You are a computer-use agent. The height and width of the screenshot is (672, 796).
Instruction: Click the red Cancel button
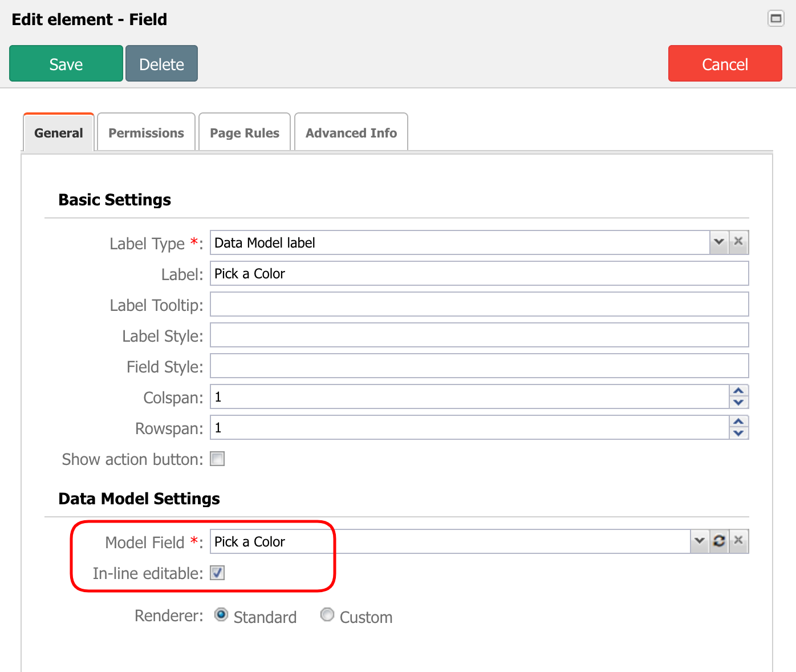click(725, 64)
